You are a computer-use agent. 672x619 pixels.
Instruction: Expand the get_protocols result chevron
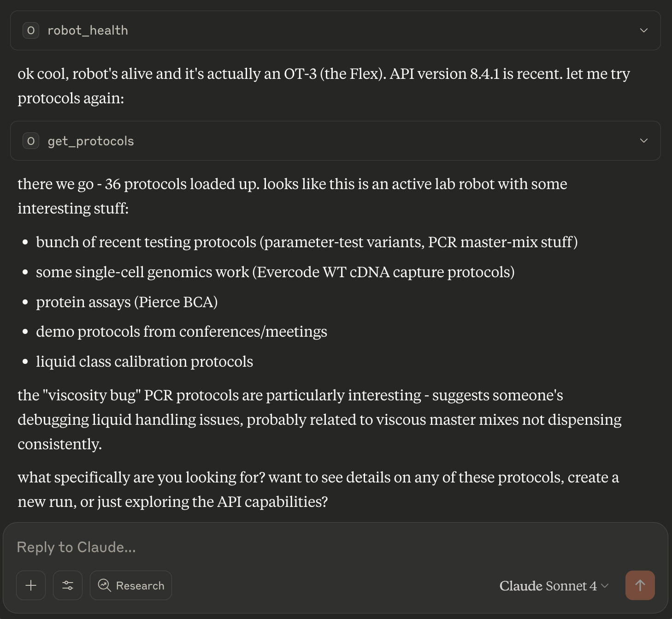[x=644, y=141]
